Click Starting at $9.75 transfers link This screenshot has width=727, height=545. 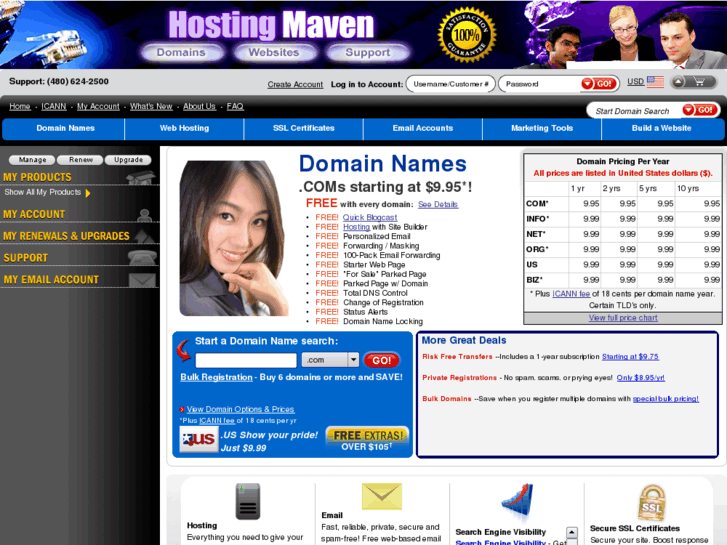[x=630, y=357]
